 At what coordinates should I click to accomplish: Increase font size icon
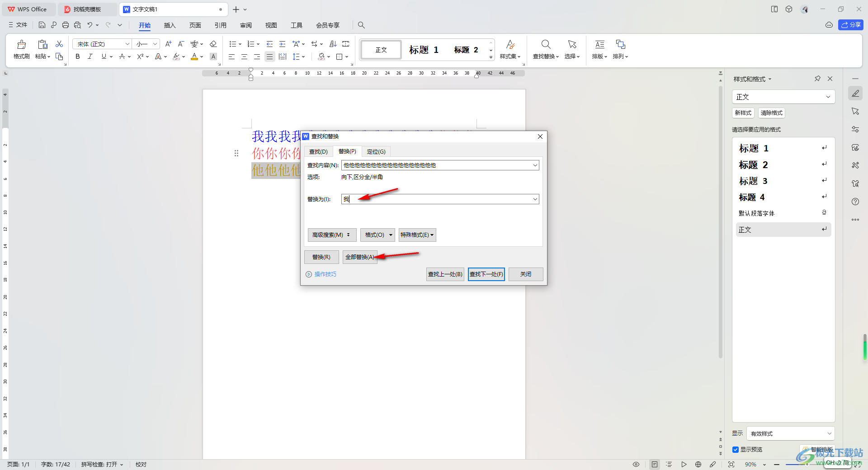(168, 44)
